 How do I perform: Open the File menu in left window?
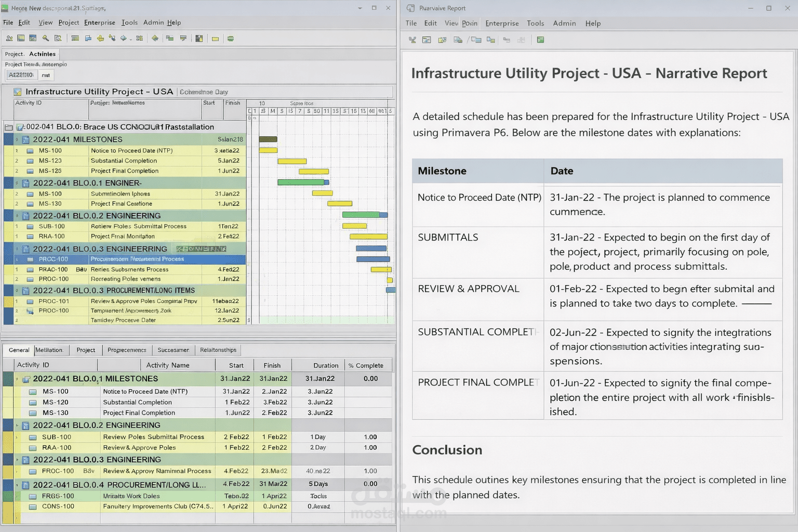point(8,23)
